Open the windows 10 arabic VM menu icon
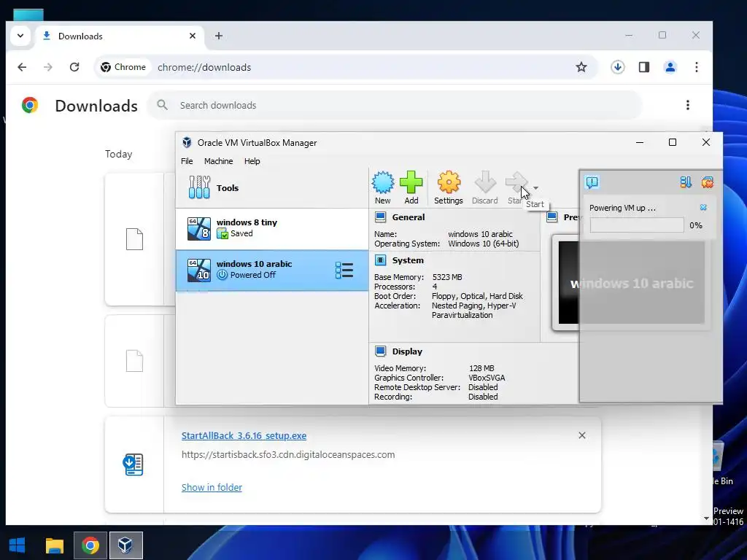The height and width of the screenshot is (560, 747). (x=344, y=270)
